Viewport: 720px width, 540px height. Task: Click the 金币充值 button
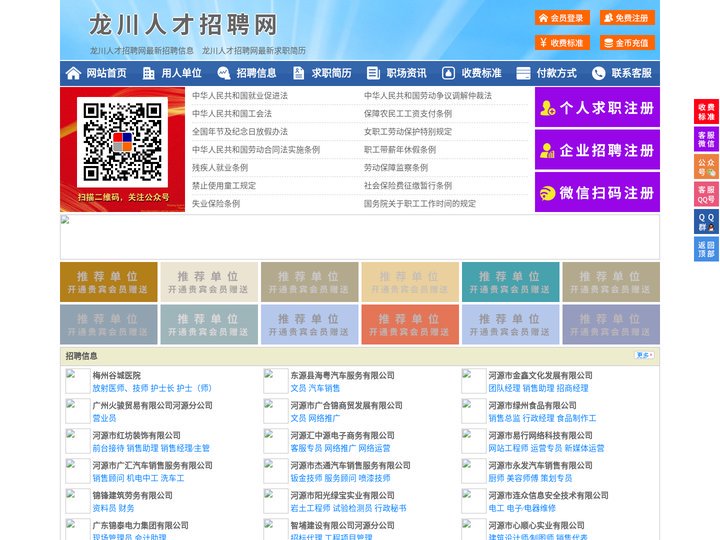pos(627,43)
